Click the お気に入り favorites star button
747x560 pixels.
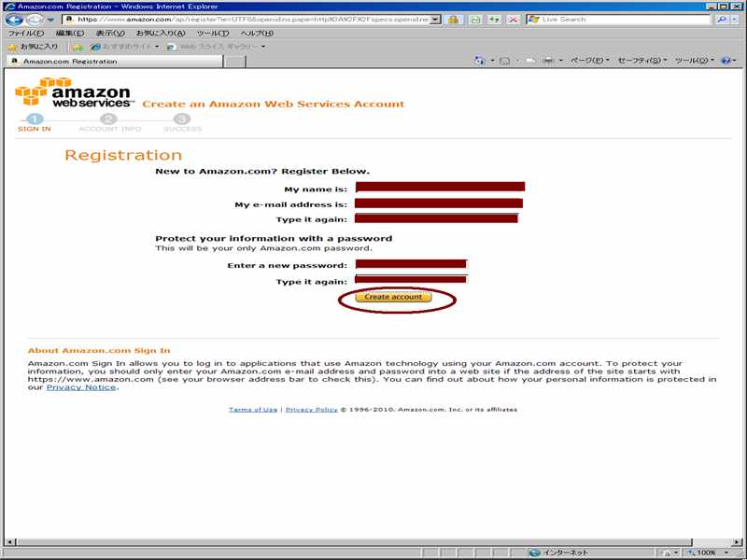point(34,47)
